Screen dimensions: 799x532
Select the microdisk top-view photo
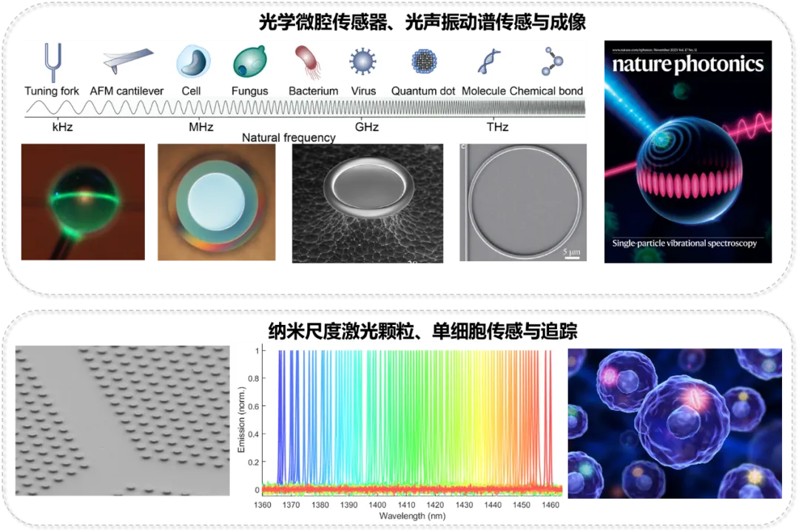[216, 202]
